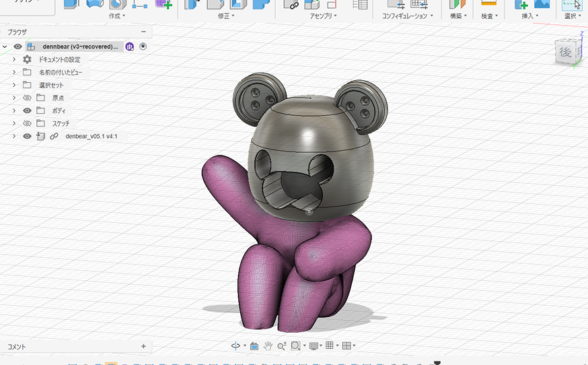Image resolution: width=588 pixels, height=365 pixels.
Task: Collapse the dennbear root tree node
Action: 5,46
